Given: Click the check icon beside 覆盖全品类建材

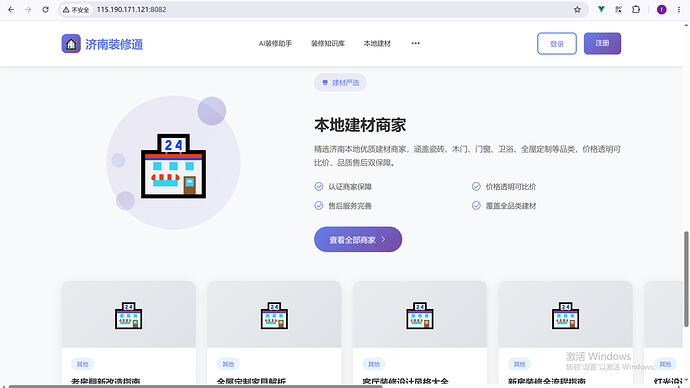Looking at the screenshot, I should (x=476, y=205).
